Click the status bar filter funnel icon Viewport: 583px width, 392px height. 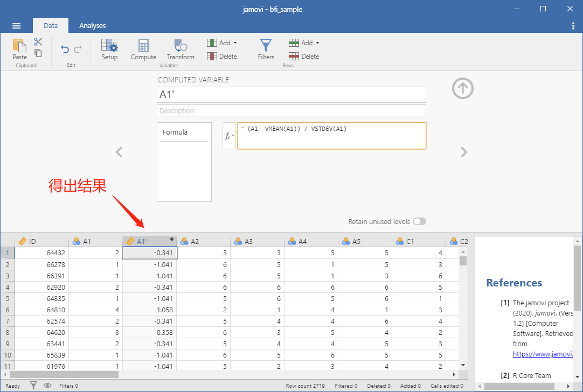pos(33,386)
